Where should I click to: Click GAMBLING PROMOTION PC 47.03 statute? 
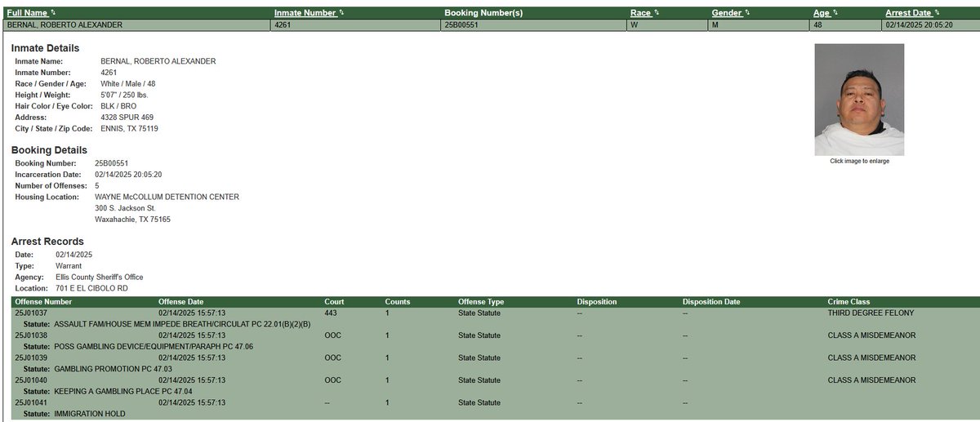(x=113, y=369)
